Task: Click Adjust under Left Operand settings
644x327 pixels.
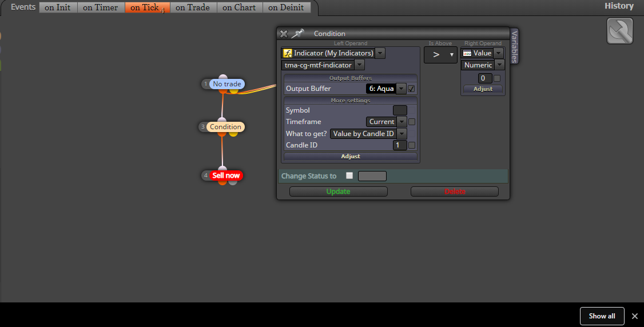Action: tap(351, 156)
